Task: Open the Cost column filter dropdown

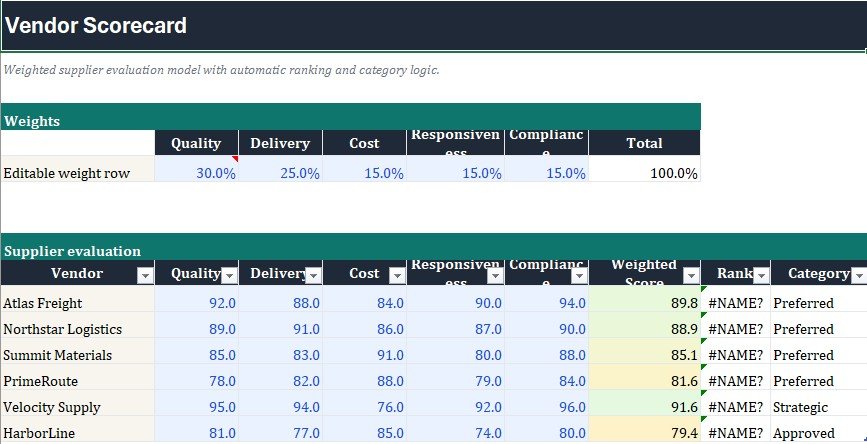Action: [397, 275]
